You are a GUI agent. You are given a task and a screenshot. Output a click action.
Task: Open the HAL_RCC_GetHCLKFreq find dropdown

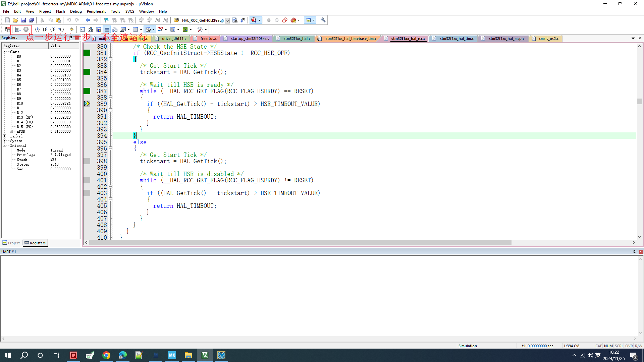[227, 20]
